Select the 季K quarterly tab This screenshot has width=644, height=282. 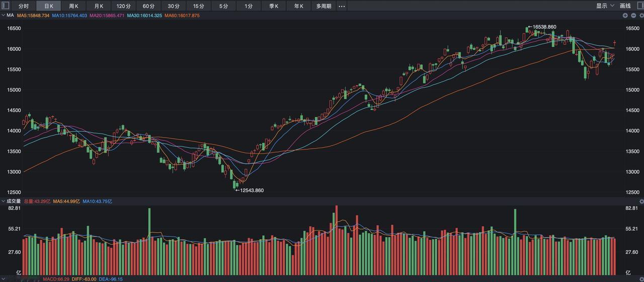click(274, 6)
